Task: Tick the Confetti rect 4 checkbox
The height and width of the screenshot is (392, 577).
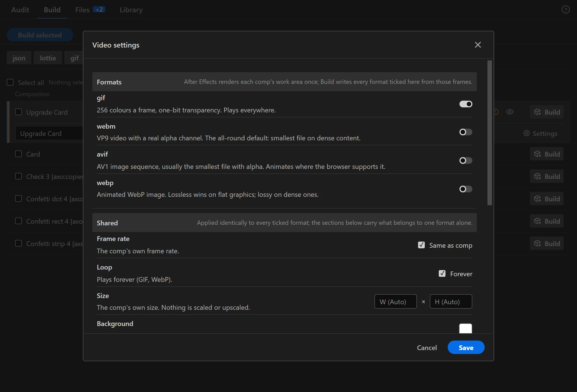Action: click(x=18, y=221)
